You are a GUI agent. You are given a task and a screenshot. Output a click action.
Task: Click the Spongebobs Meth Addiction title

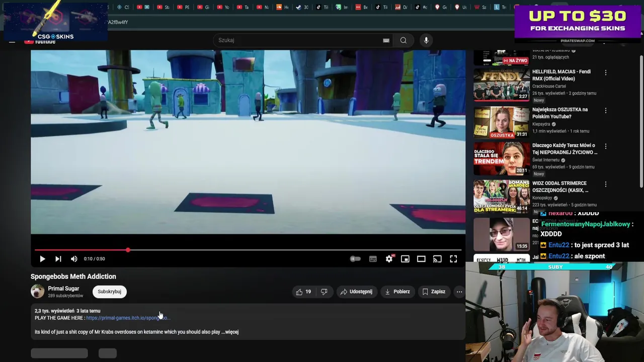click(73, 277)
